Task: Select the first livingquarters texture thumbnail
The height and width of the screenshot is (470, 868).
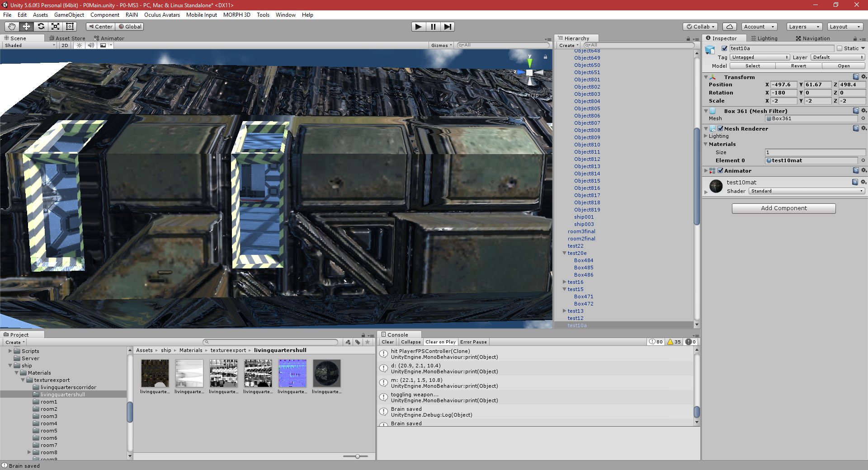Action: (154, 373)
